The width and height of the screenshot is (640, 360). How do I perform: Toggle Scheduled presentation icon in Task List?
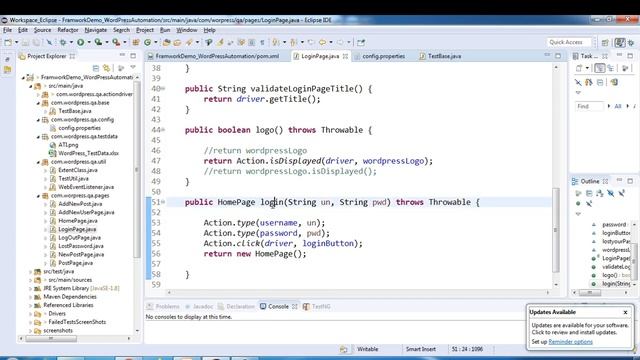[611, 69]
